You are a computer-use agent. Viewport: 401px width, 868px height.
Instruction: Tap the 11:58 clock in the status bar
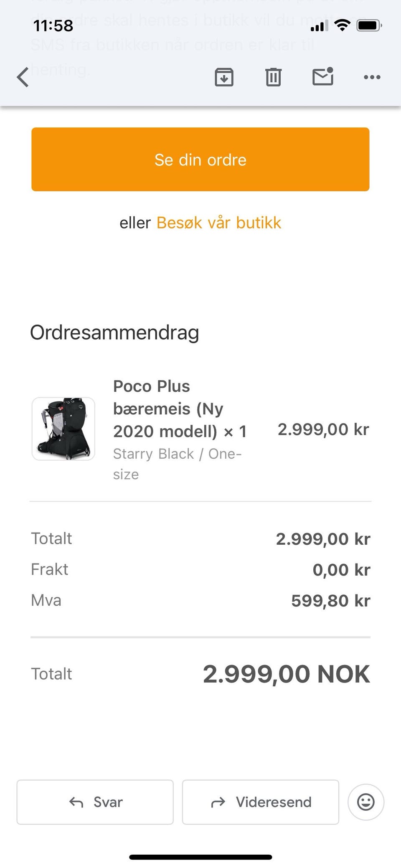53,26
